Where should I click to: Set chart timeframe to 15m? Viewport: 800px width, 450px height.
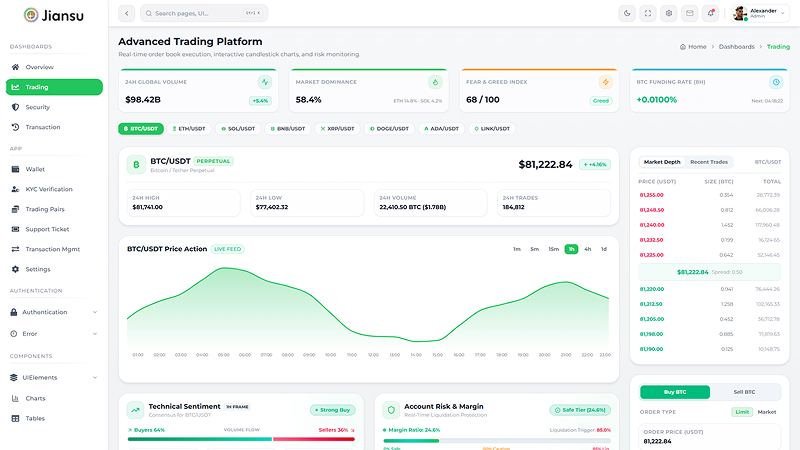(x=554, y=249)
